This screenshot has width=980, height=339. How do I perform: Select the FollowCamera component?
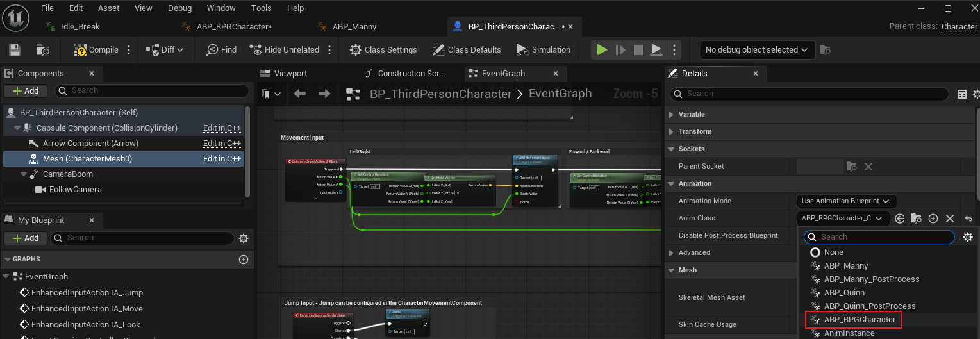(x=76, y=190)
